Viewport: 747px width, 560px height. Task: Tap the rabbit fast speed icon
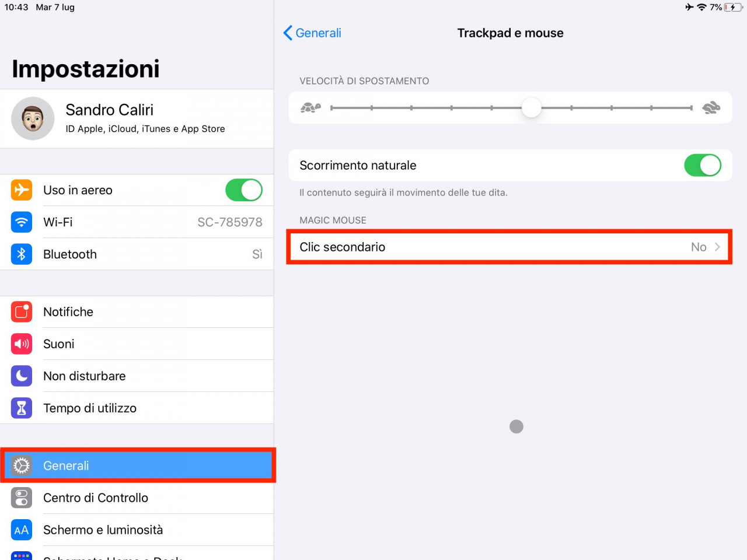coord(711,107)
